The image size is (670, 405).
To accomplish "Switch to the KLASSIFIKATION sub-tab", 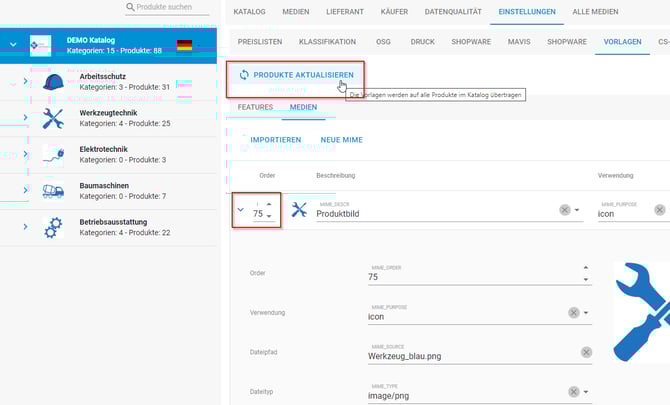I will click(x=327, y=42).
